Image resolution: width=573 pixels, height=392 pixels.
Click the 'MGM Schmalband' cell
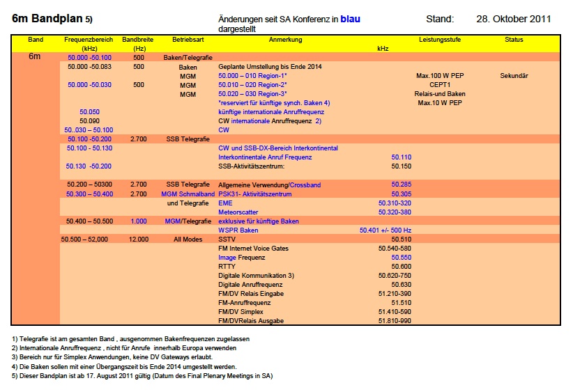(188, 194)
